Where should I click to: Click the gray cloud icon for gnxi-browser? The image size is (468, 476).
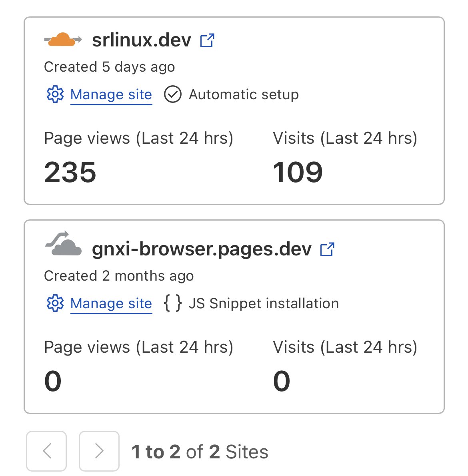point(63,244)
